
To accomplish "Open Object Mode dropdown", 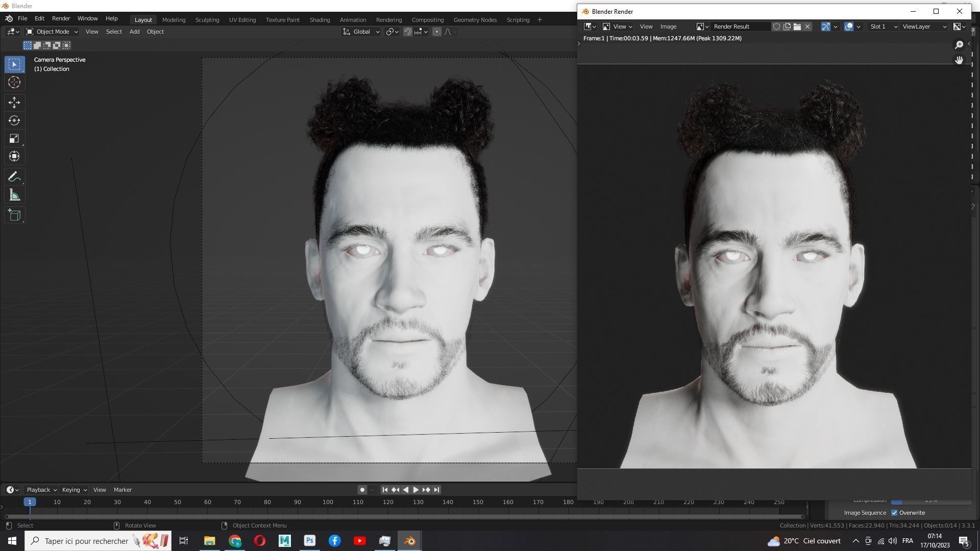I will [x=52, y=32].
